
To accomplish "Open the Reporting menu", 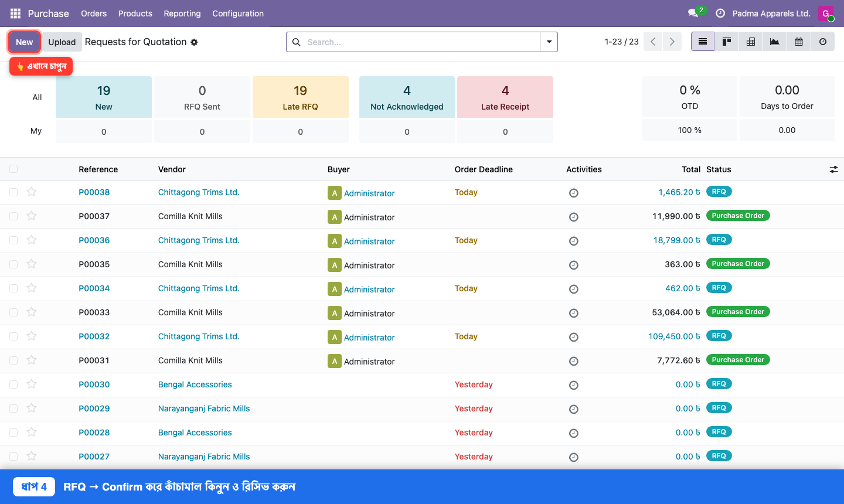I will [182, 13].
